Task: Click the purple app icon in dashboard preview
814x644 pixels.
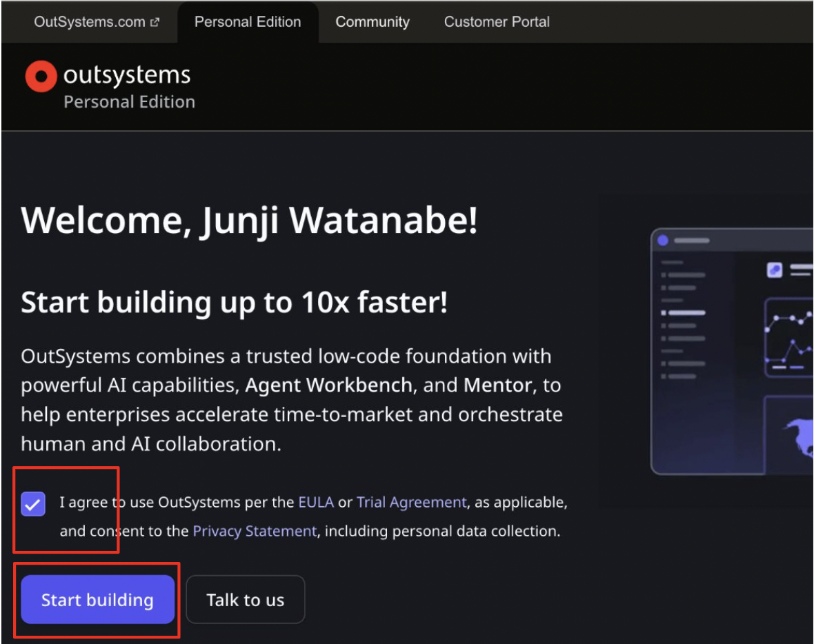Action: click(774, 270)
